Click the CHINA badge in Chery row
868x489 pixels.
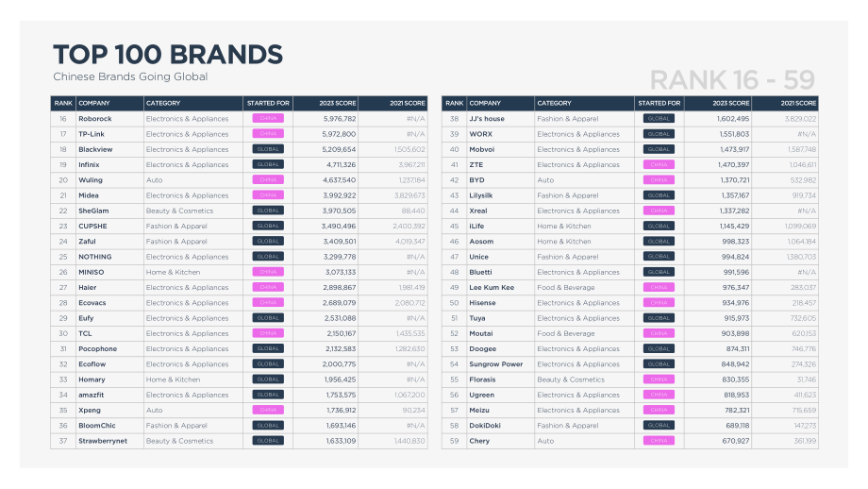click(x=659, y=441)
